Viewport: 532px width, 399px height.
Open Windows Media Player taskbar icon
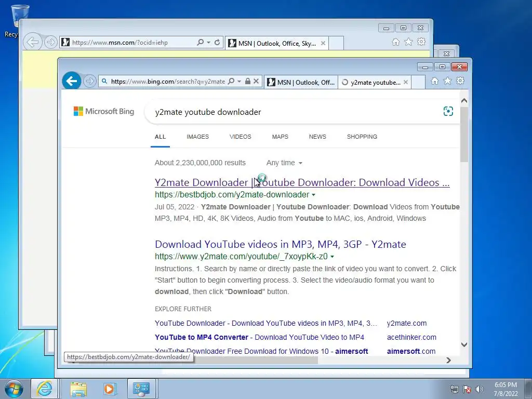pyautogui.click(x=110, y=389)
